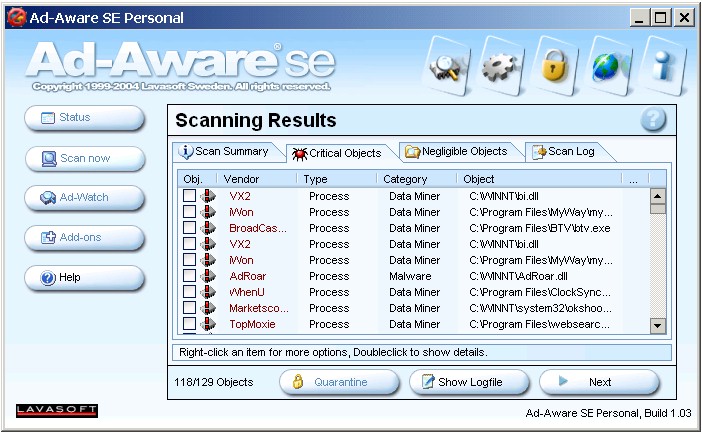Image resolution: width=702 pixels, height=432 pixels.
Task: Switch to Critical Objects tab
Action: pos(340,154)
